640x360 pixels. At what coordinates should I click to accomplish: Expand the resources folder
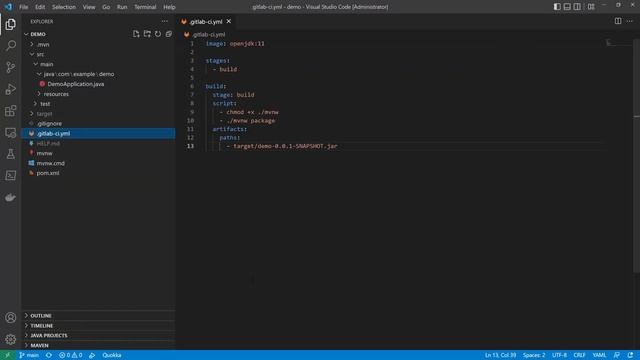98,94
